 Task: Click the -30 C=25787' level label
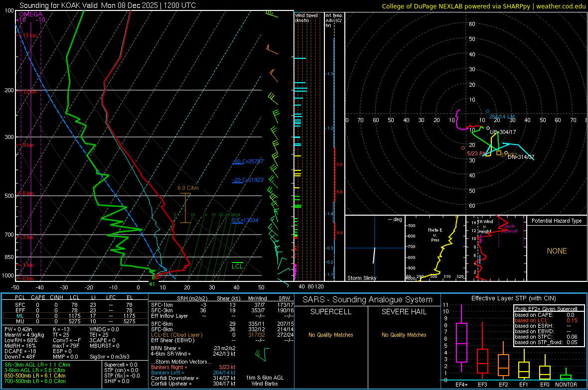tap(248, 161)
